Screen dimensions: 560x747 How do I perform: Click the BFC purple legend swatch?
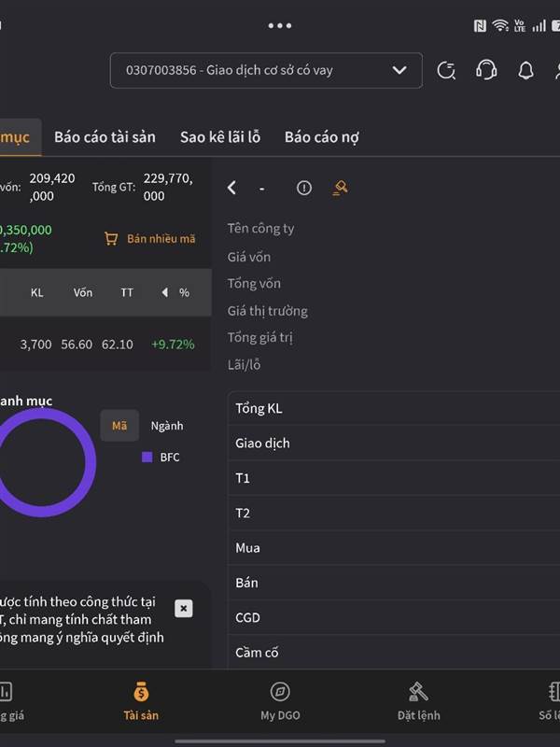(x=147, y=458)
